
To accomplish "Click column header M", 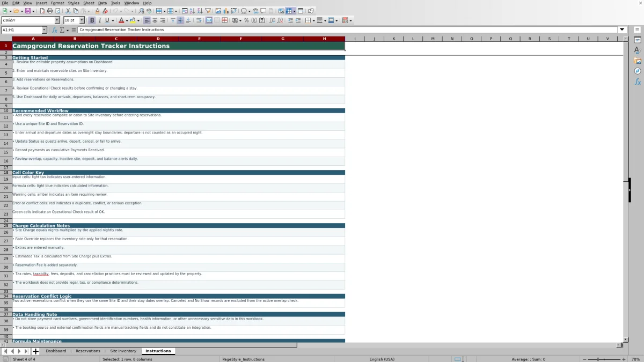I will coord(433,39).
